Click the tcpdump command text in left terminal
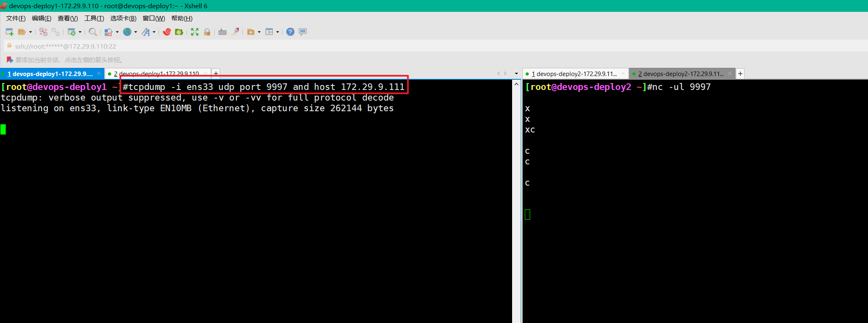Viewport: 868px width, 323px height. 263,87
